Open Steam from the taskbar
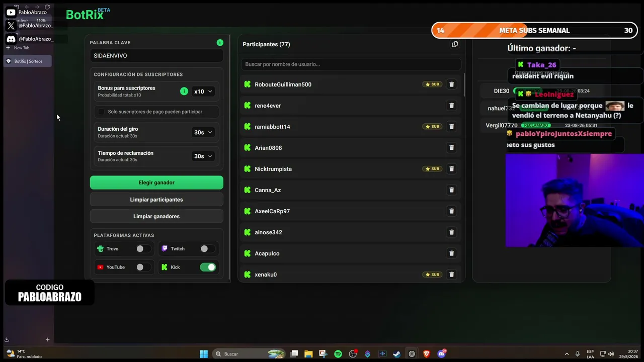The height and width of the screenshot is (362, 644). tap(397, 354)
